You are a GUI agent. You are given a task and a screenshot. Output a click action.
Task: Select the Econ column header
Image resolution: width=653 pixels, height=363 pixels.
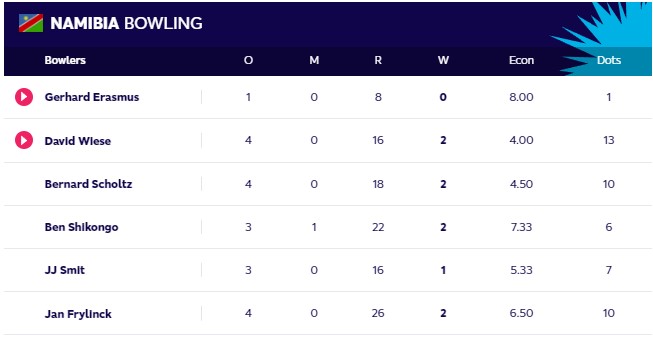click(x=521, y=60)
